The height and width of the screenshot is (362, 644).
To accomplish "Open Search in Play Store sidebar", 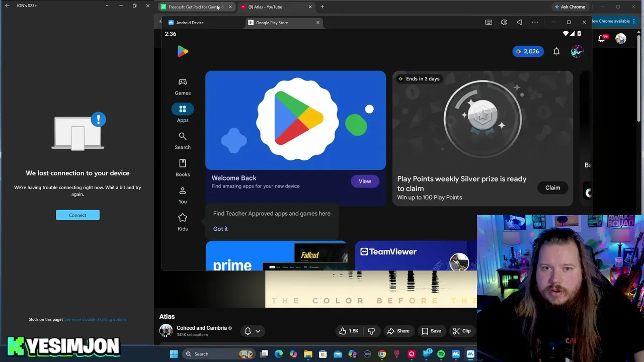I will [183, 141].
